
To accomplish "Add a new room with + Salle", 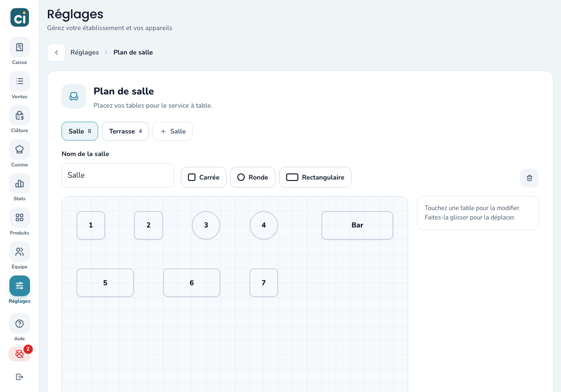I will click(172, 132).
